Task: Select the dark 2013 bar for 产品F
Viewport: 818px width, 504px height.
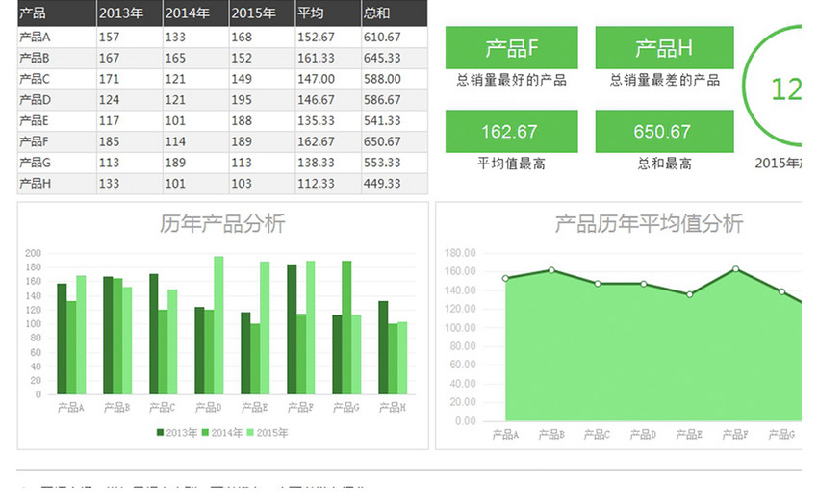Action: click(292, 329)
